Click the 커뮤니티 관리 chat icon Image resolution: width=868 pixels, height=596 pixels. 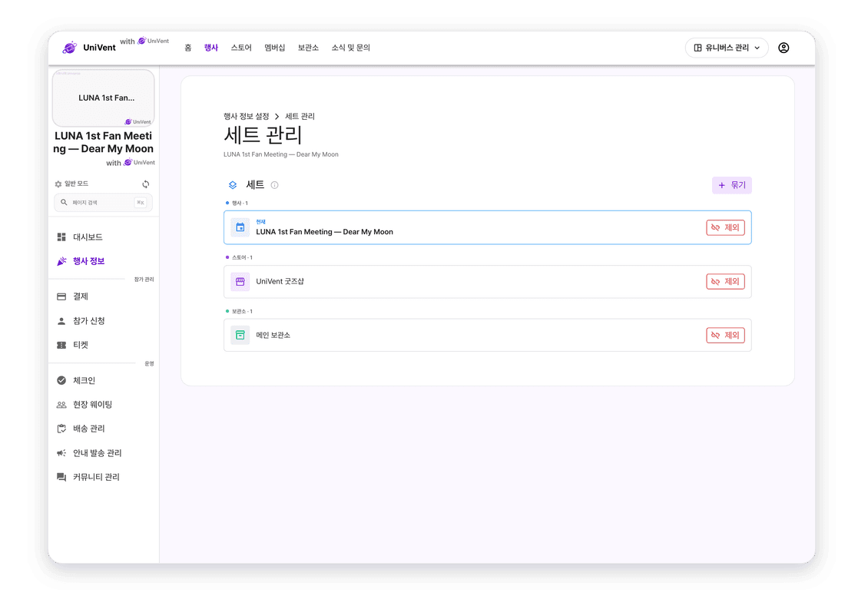[x=61, y=477]
